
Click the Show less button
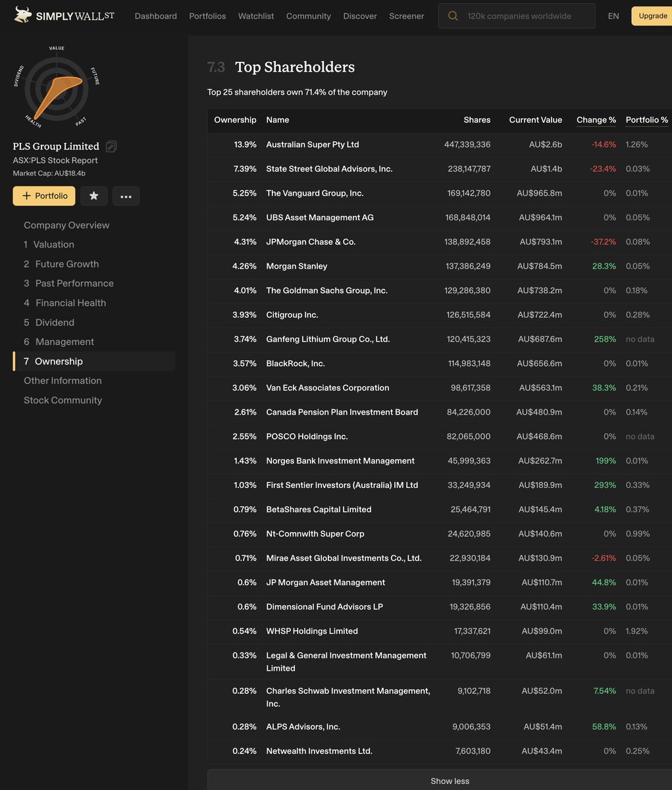click(x=440, y=781)
